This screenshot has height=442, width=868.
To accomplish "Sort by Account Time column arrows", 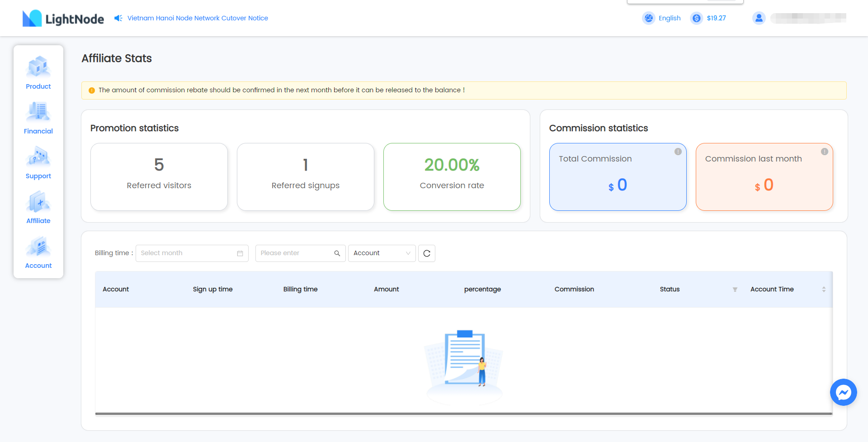I will click(824, 290).
